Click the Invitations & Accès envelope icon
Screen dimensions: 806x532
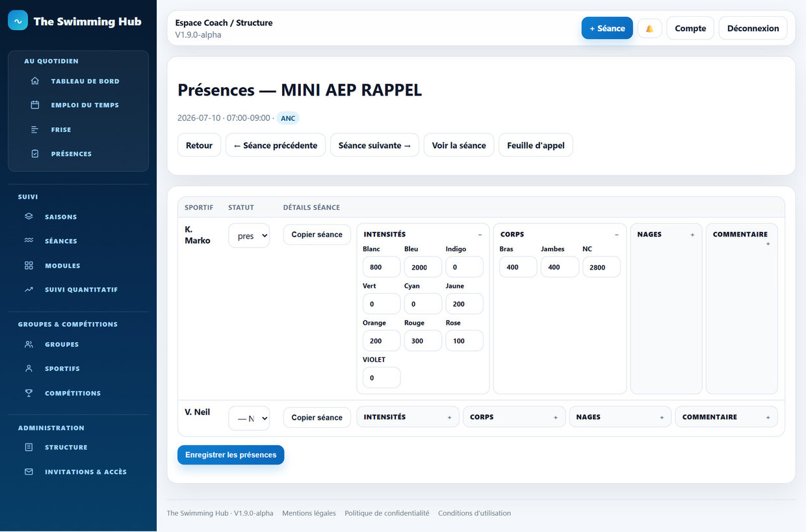[x=29, y=472]
